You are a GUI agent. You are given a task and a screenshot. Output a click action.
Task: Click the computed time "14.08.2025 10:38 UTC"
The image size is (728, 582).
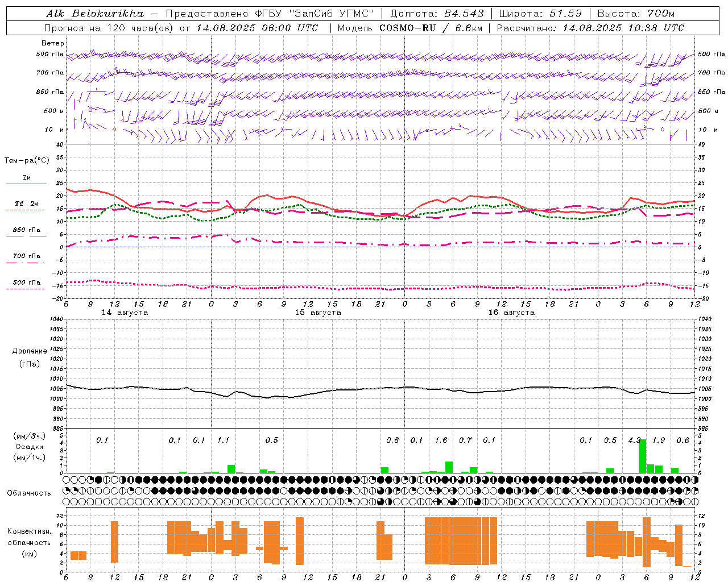point(623,28)
